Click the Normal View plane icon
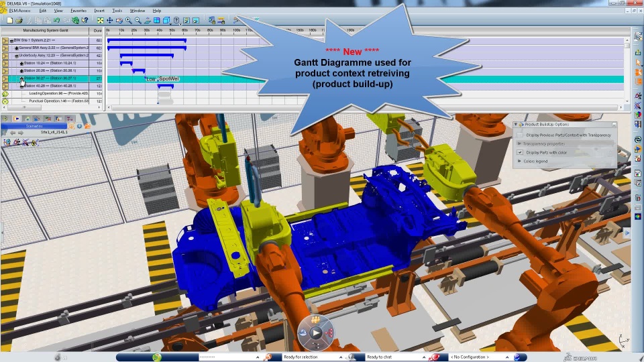The image size is (644, 362). (x=148, y=20)
